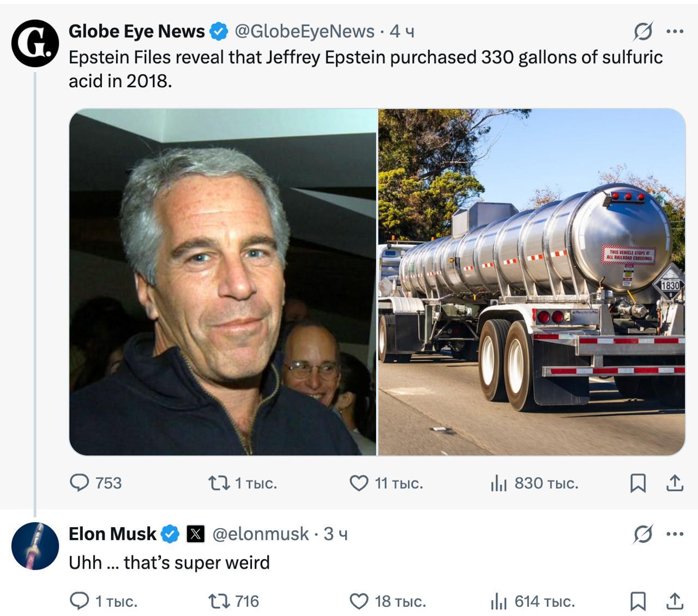Open more options on Globe Eye News post
The height and width of the screenshot is (616, 698).
pos(675,32)
